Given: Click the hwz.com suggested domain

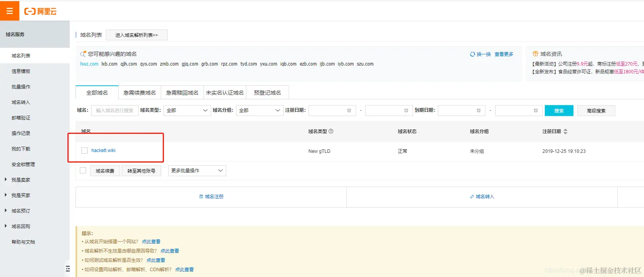Looking at the screenshot, I should coord(89,64).
